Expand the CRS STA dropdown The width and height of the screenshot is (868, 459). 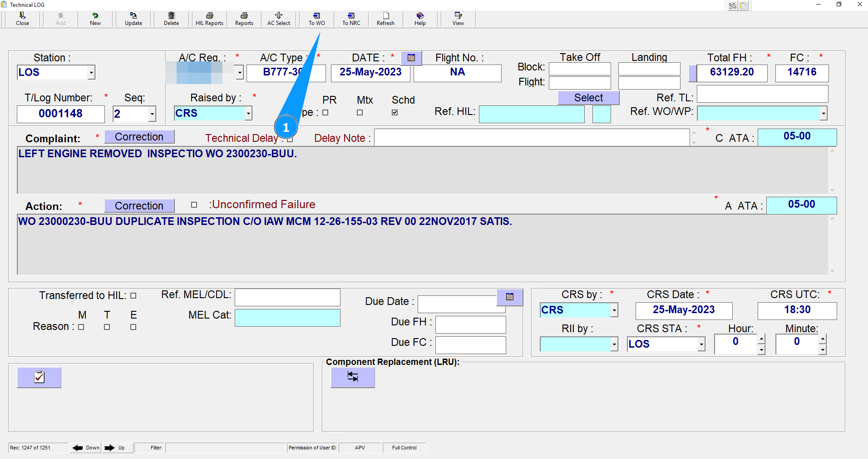point(701,344)
